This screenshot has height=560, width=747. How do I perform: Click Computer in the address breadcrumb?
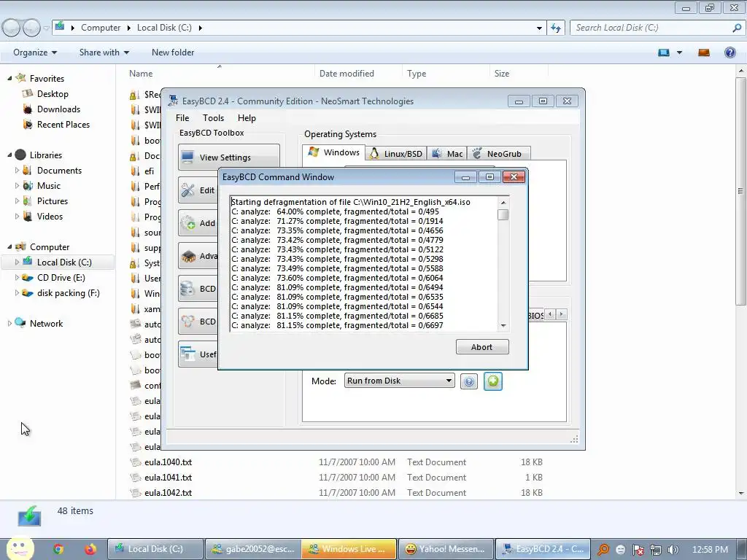101,28
